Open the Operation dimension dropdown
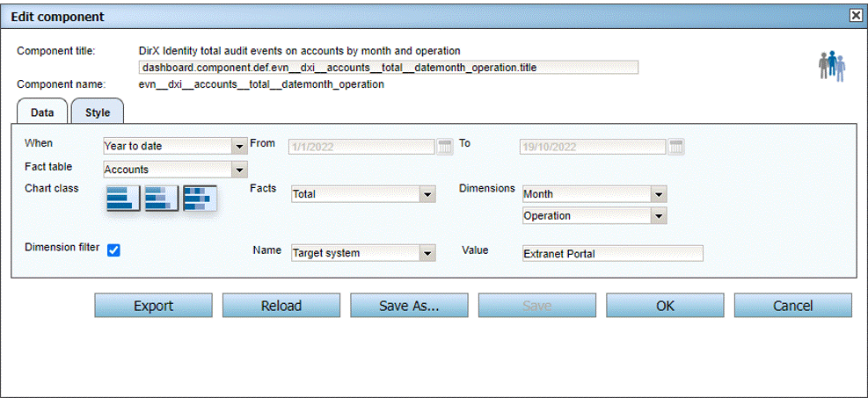 (x=658, y=216)
